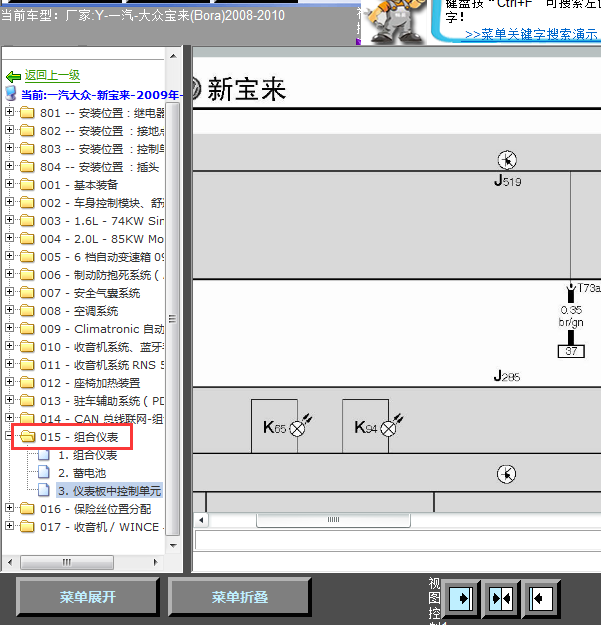
Task: Open the 3. 仪表板中控制单元 document
Action: click(110, 491)
